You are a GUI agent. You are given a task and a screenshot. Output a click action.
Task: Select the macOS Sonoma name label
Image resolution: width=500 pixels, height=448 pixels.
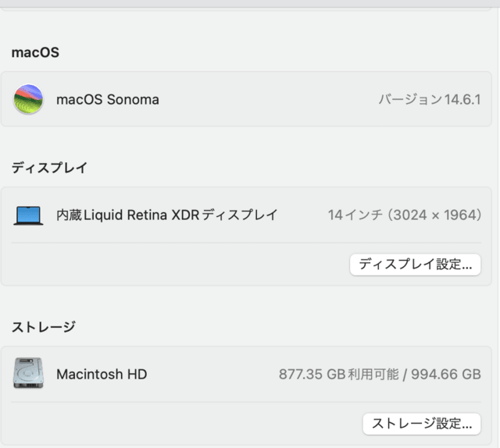pos(108,99)
